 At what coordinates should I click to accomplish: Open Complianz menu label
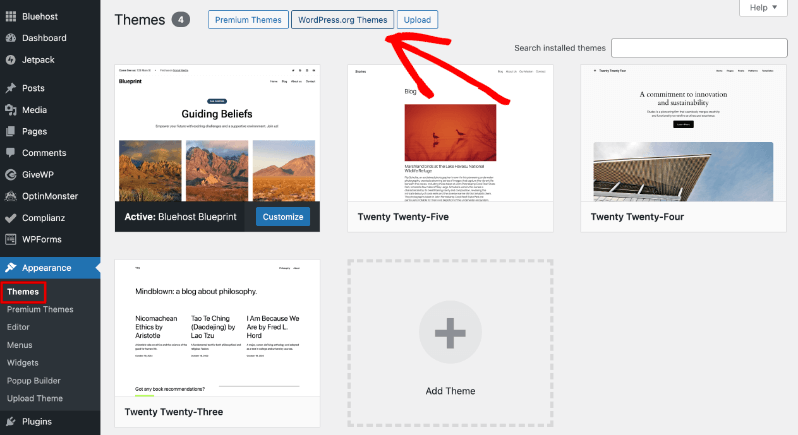(x=43, y=218)
